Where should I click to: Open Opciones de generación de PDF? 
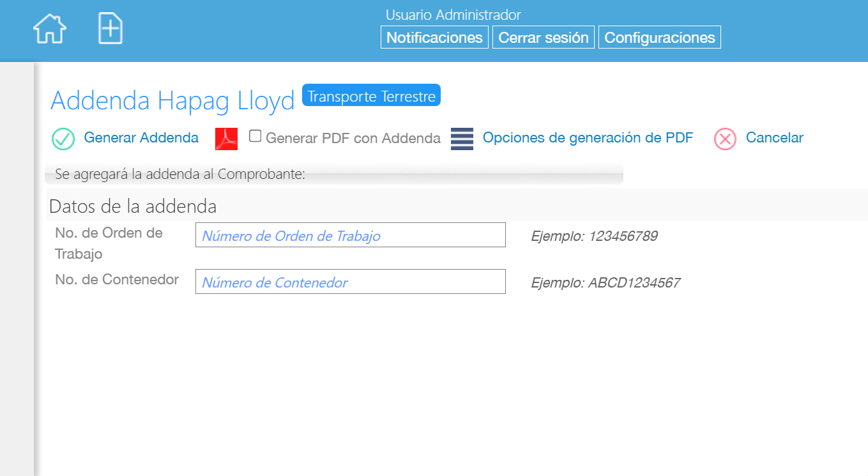[x=588, y=137]
